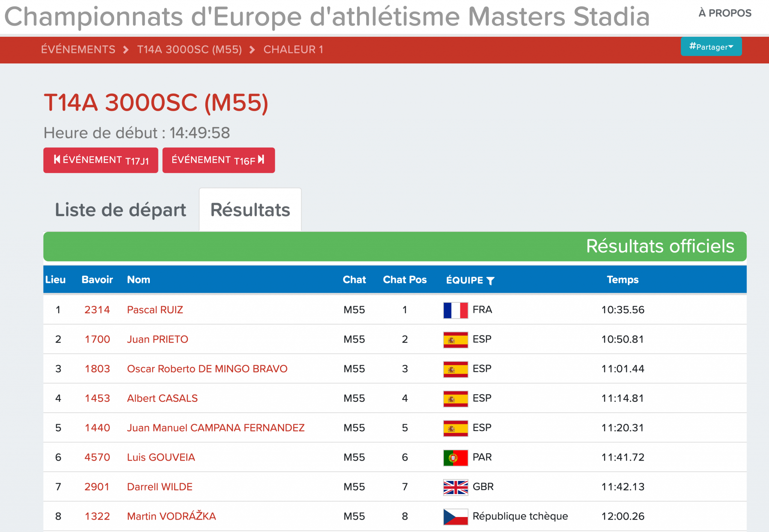The width and height of the screenshot is (769, 532).
Task: Click the French flag for Pascal Ruiz
Action: 455,310
